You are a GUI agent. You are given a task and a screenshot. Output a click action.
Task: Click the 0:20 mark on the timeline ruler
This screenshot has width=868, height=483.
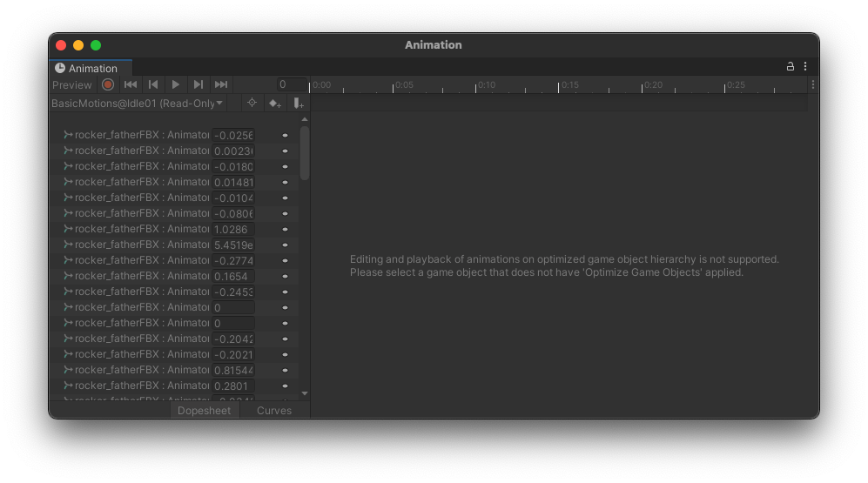click(653, 84)
